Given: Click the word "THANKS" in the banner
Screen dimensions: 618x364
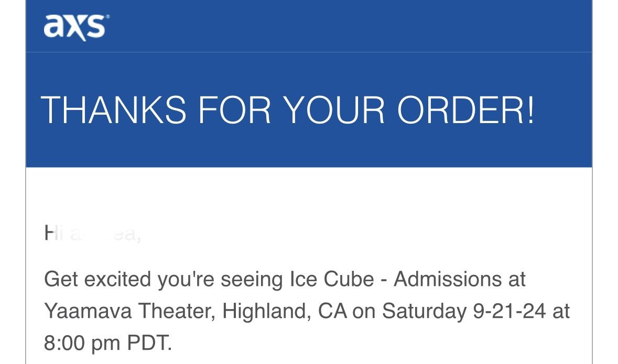Looking at the screenshot, I should point(113,109).
